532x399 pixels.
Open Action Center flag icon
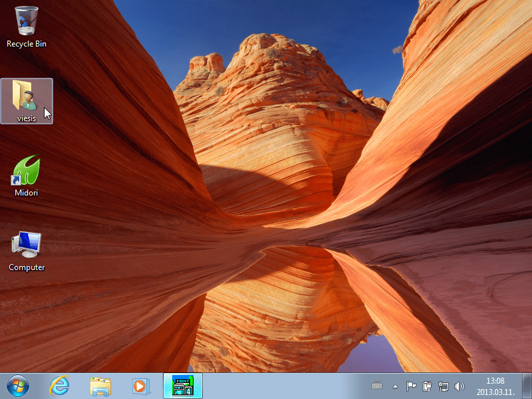(x=411, y=386)
